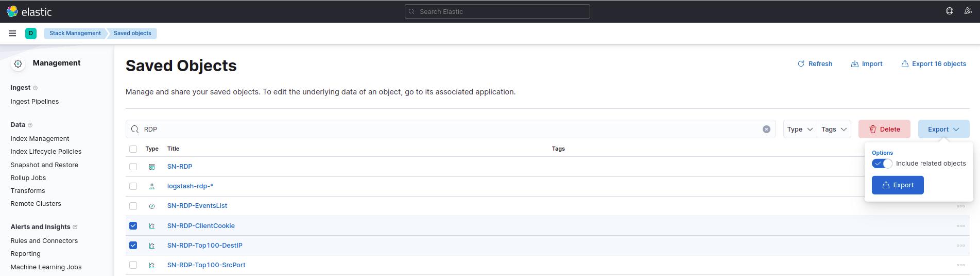Toggle Include related objects switch

pos(882,164)
